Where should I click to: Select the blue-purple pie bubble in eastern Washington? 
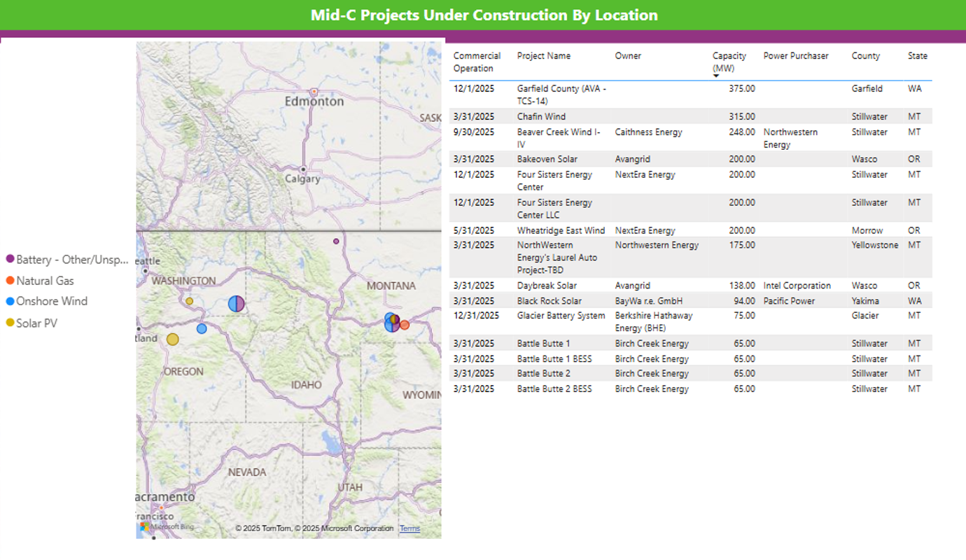click(237, 303)
